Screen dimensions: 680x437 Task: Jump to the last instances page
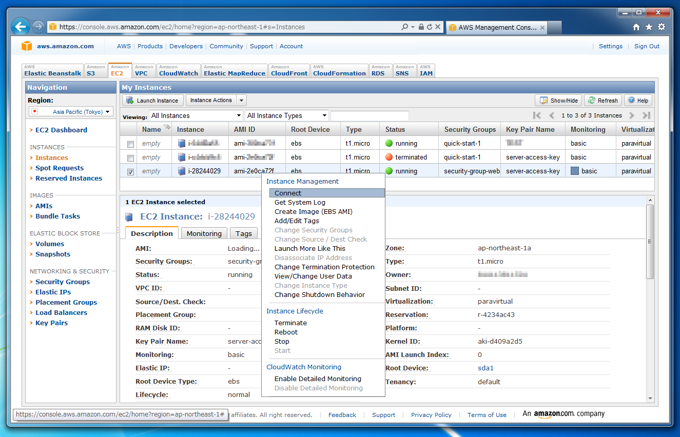pyautogui.click(x=646, y=115)
